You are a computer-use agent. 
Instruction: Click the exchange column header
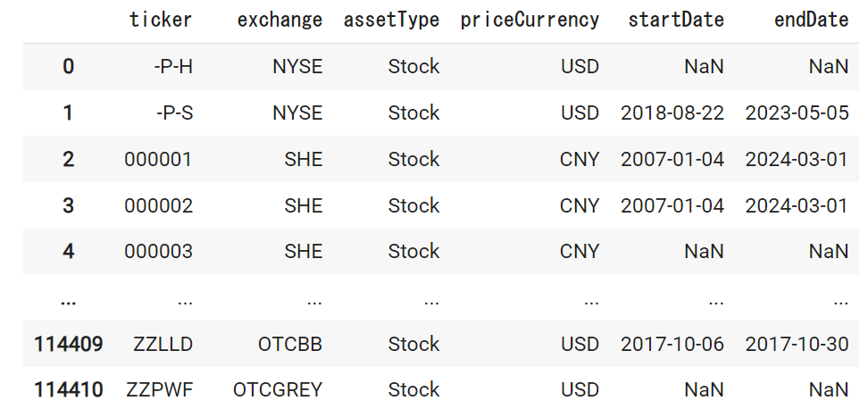click(x=280, y=20)
